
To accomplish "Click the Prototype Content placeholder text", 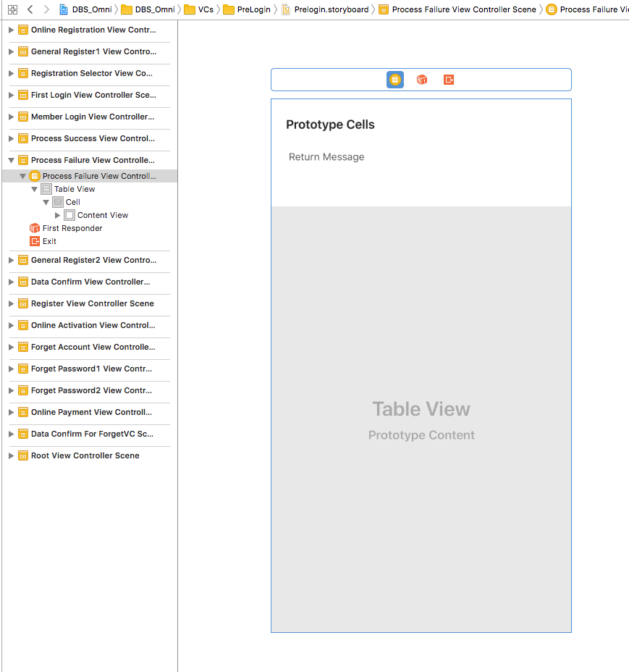I will tap(421, 435).
